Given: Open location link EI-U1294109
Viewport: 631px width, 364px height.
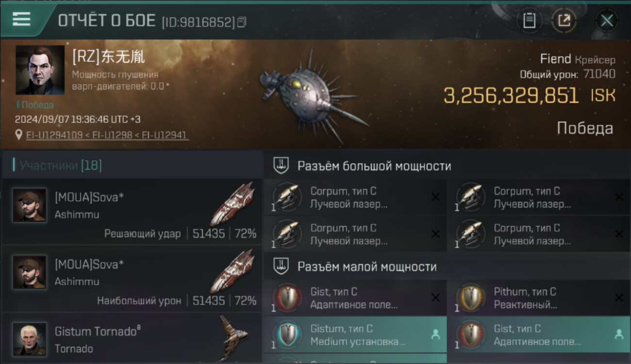Looking at the screenshot, I should (x=54, y=135).
